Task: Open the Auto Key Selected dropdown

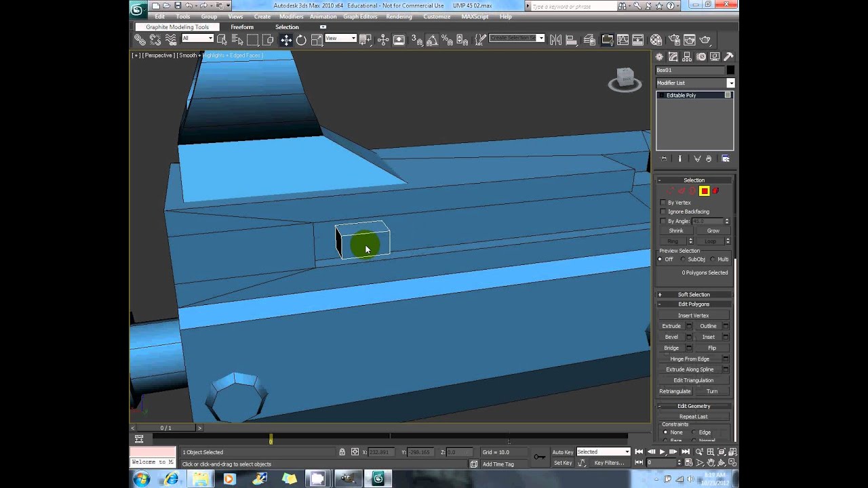Action: tap(604, 452)
